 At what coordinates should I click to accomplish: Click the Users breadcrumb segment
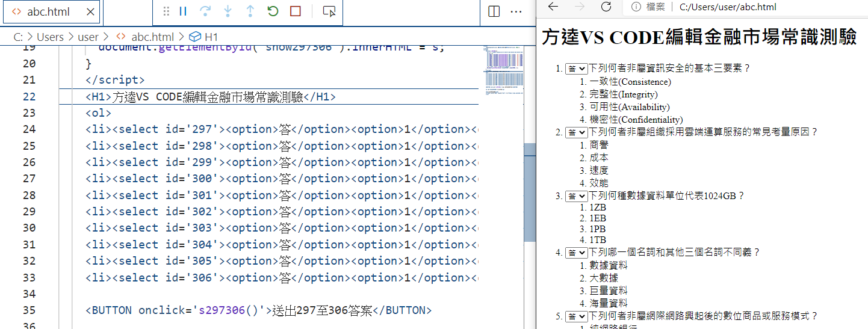click(x=50, y=37)
